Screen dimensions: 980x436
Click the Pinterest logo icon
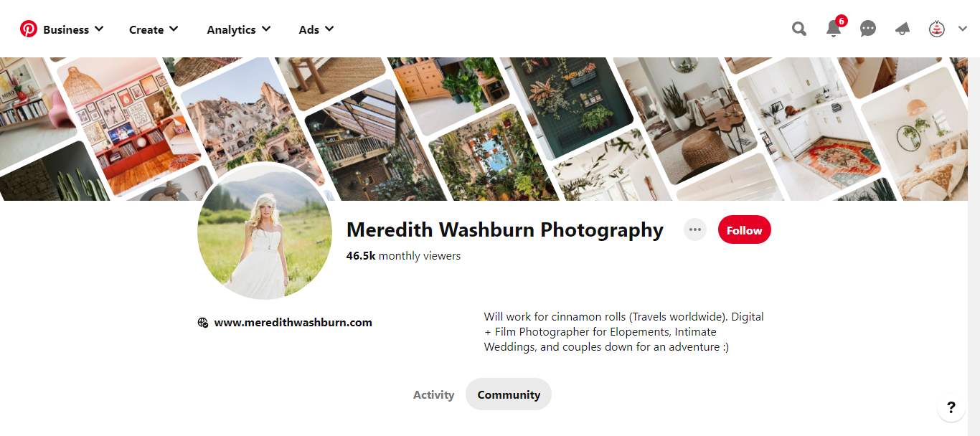29,29
